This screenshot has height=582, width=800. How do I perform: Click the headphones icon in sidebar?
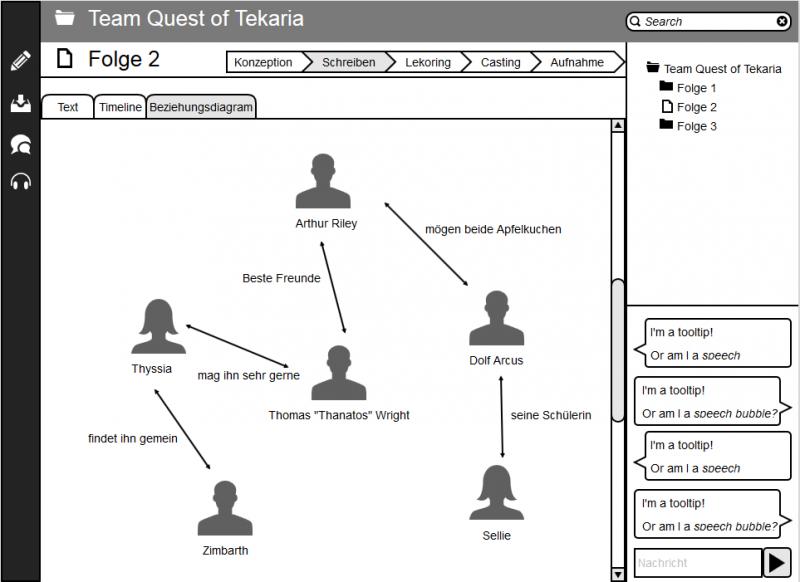click(20, 181)
